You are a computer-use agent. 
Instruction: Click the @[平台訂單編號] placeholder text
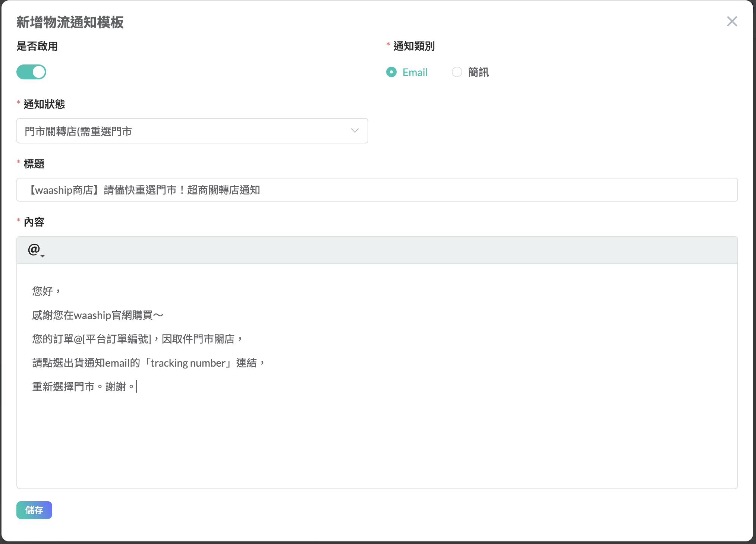point(113,339)
